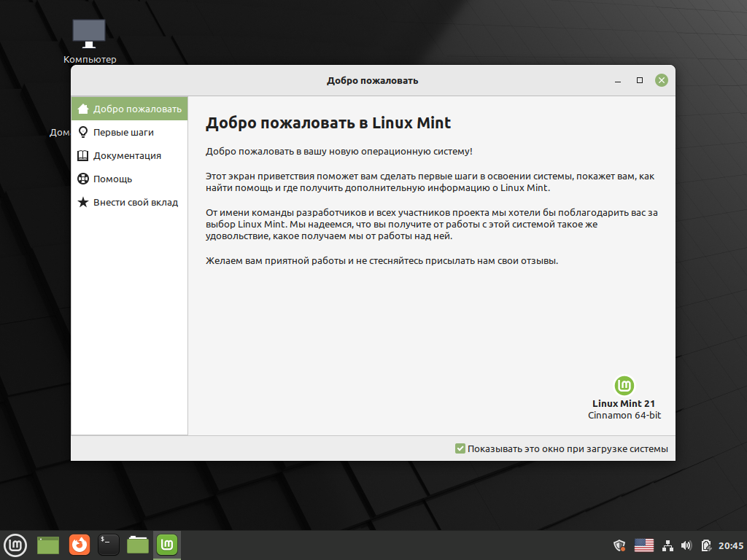Open the Files manager panel icon
747x560 pixels.
pos(138,545)
